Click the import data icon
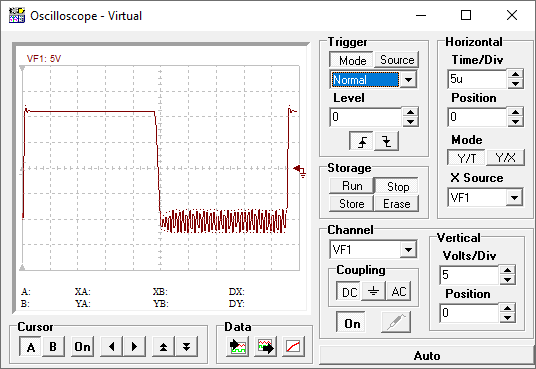Image resolution: width=536 pixels, height=369 pixels. click(238, 347)
